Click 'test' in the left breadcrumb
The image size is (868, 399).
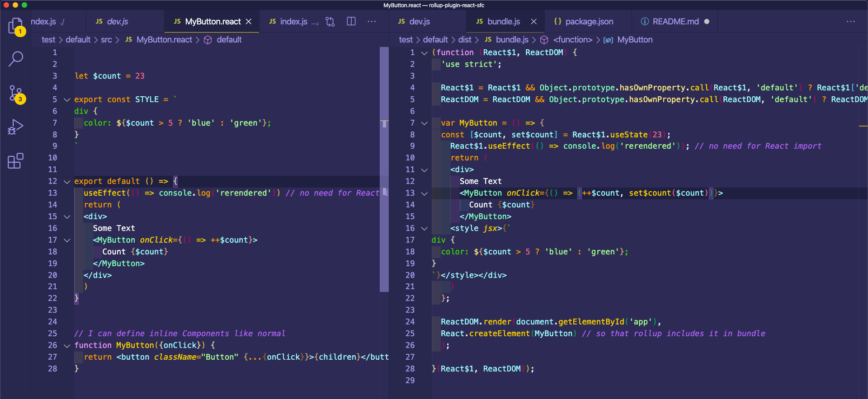(x=48, y=40)
